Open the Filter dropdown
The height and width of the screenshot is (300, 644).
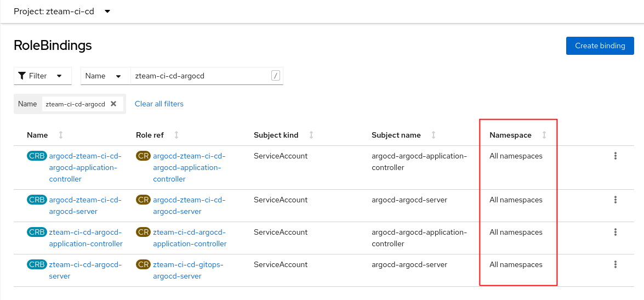click(x=43, y=76)
